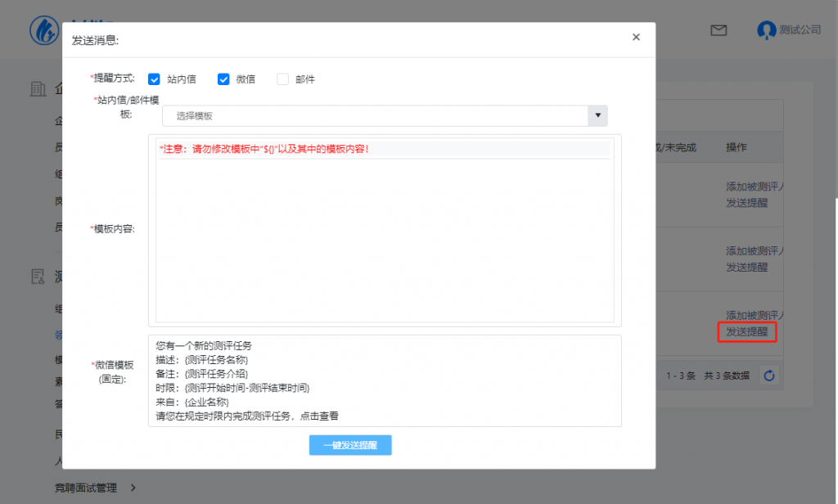Click the 来自：{企业名称} line
838x504 pixels.
click(192, 402)
